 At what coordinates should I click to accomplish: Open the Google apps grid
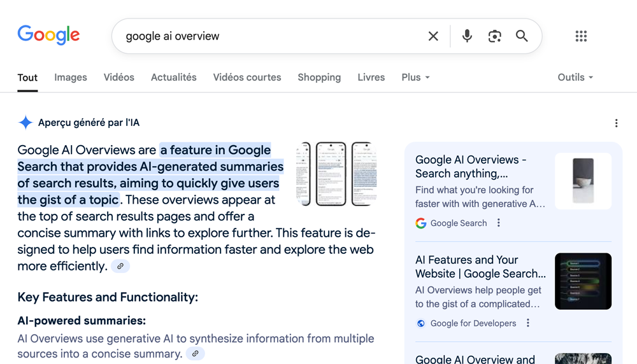[x=581, y=36]
